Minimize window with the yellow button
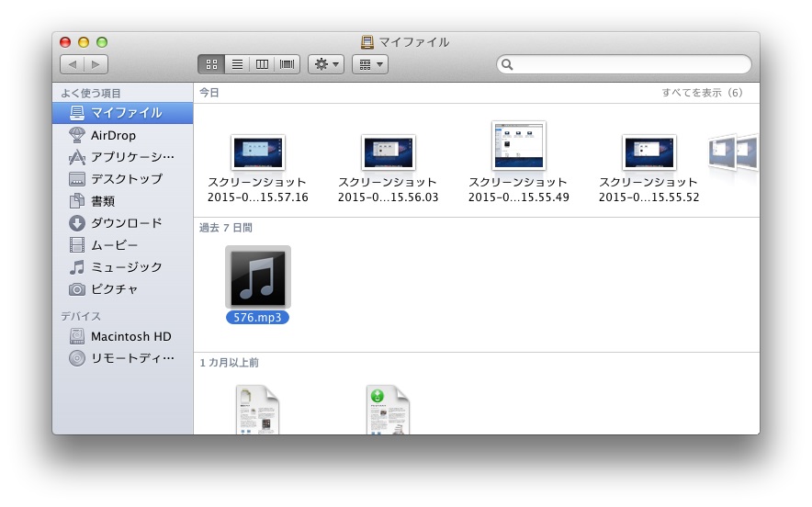Viewport: 812px width, 507px height. (84, 42)
